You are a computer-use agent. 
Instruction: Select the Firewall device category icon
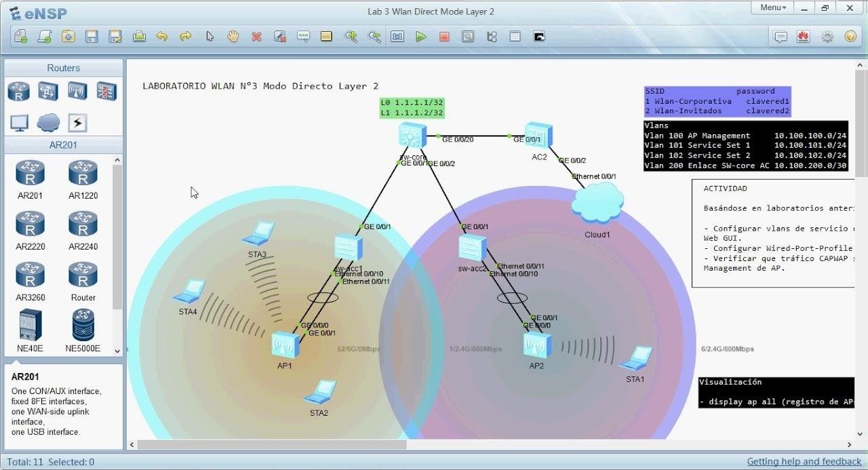coord(106,91)
